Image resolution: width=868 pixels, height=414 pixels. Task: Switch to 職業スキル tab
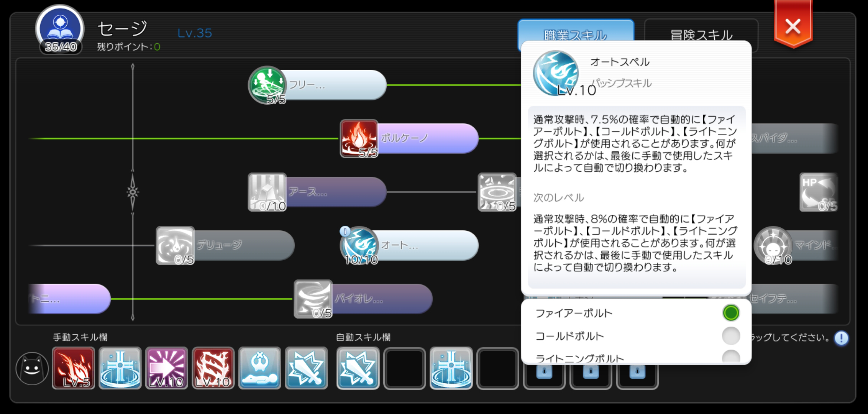576,35
